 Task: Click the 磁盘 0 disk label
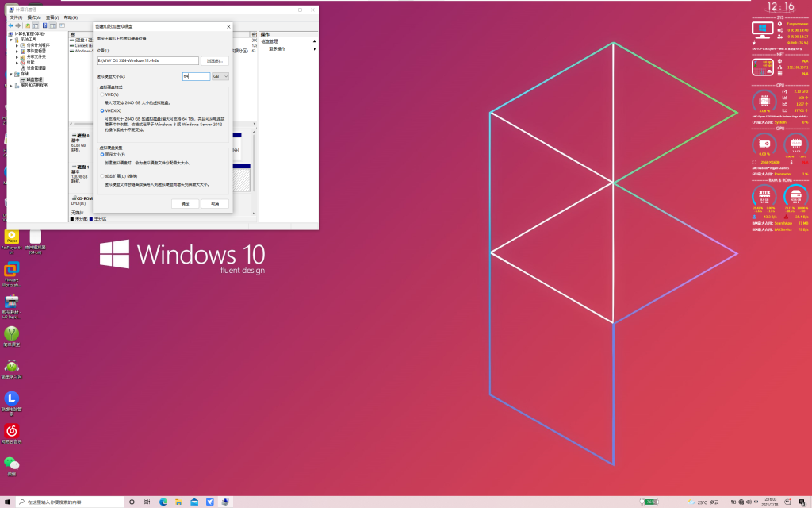82,136
